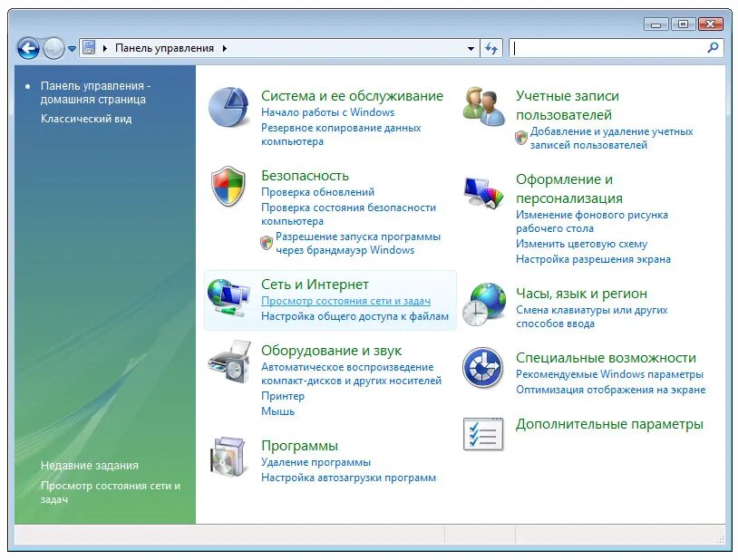Click 'Рекомендуемые Windows параметры' link
The height and width of the screenshot is (560, 738).
click(609, 374)
